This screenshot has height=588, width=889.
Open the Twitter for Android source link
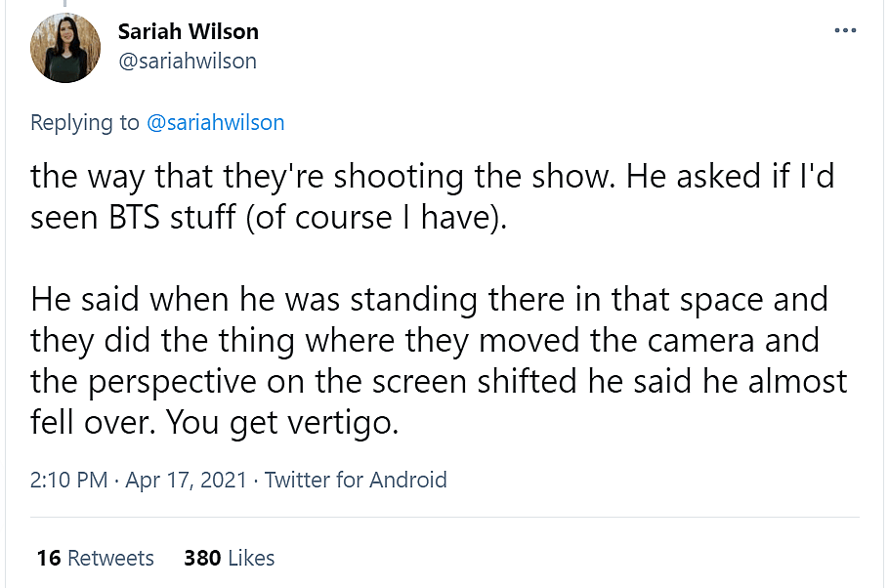356,480
